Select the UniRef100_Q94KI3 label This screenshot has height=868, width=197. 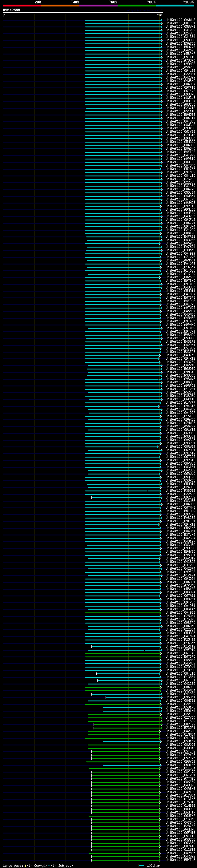[x=180, y=406]
